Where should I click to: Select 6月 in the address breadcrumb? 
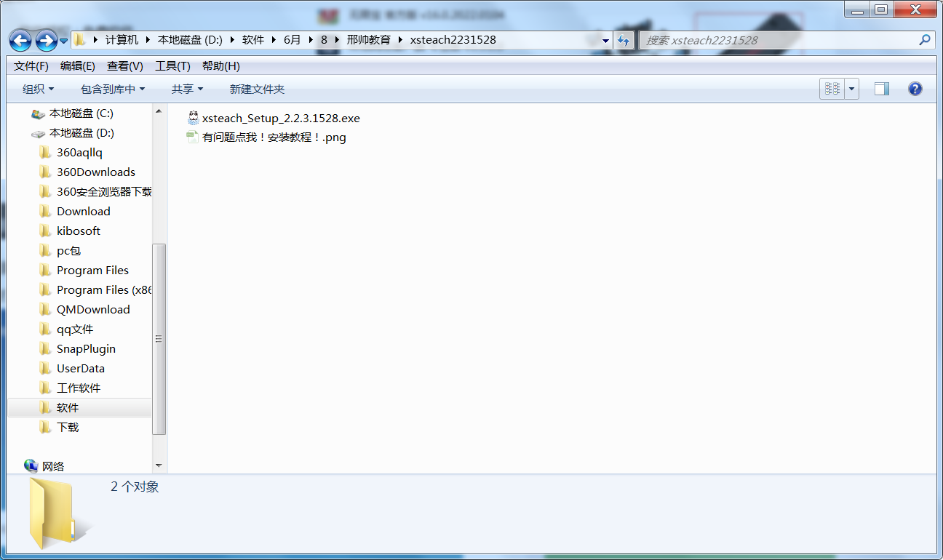tap(292, 40)
